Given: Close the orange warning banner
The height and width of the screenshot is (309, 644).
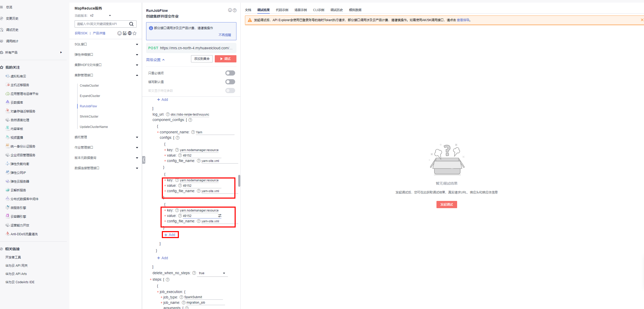Looking at the screenshot, I should tap(642, 20).
